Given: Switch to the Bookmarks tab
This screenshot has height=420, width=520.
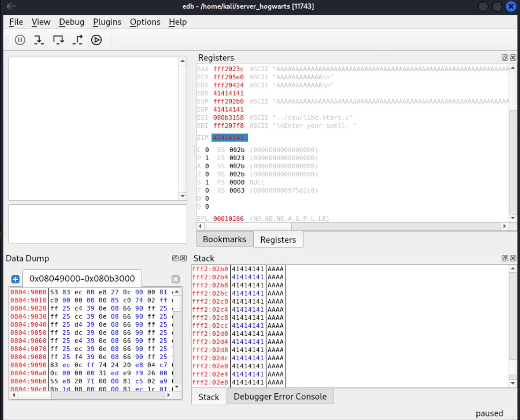Looking at the screenshot, I should pyautogui.click(x=224, y=239).
